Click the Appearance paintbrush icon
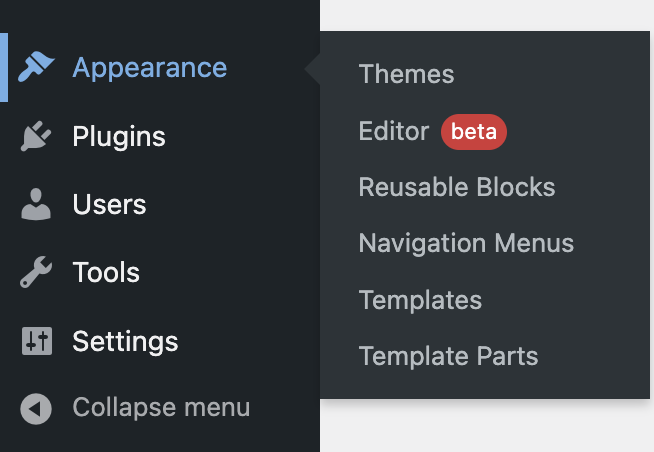This screenshot has width=654, height=452. coord(36,68)
